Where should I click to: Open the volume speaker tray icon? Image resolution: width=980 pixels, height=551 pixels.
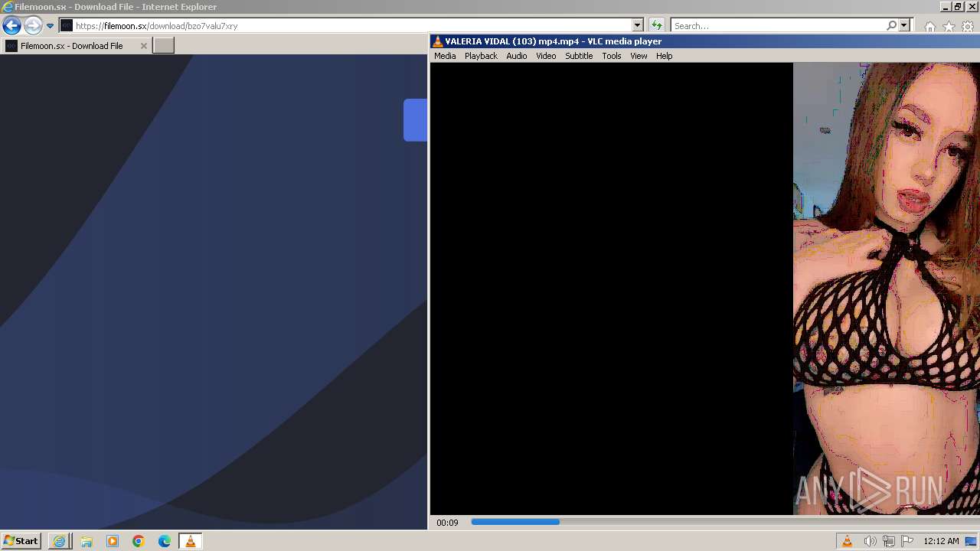pyautogui.click(x=870, y=541)
